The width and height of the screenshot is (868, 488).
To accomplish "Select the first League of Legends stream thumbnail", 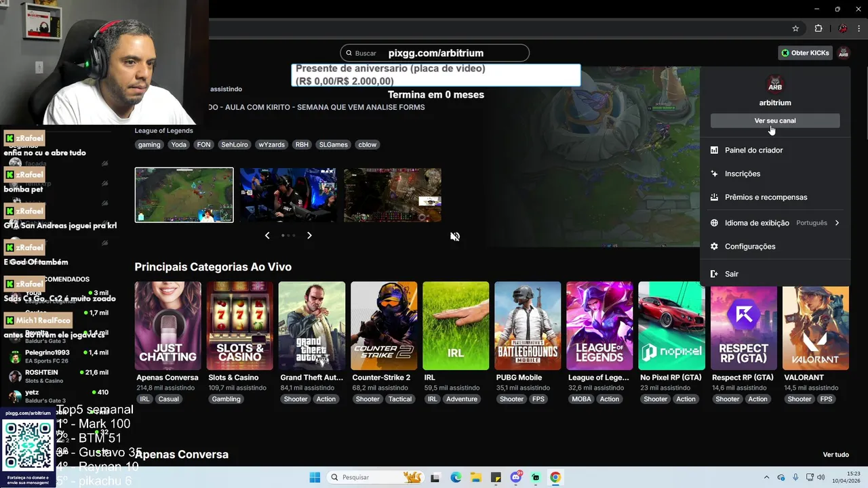I will point(184,195).
